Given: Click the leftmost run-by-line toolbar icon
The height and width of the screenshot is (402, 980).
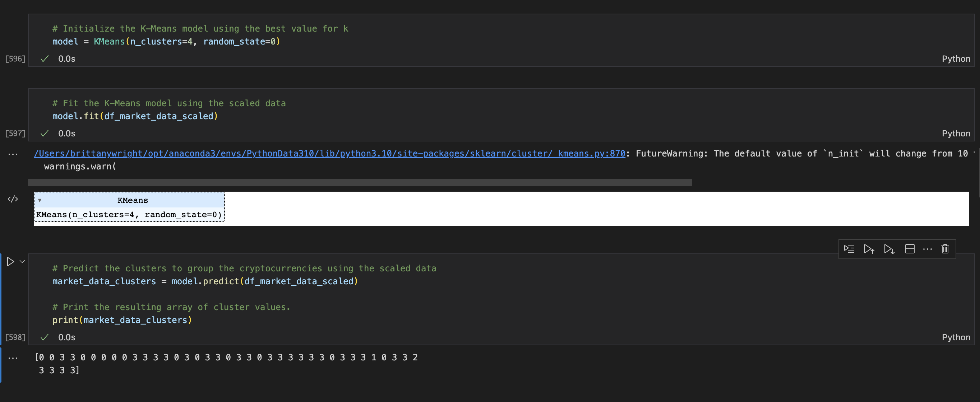Looking at the screenshot, I should click(849, 249).
